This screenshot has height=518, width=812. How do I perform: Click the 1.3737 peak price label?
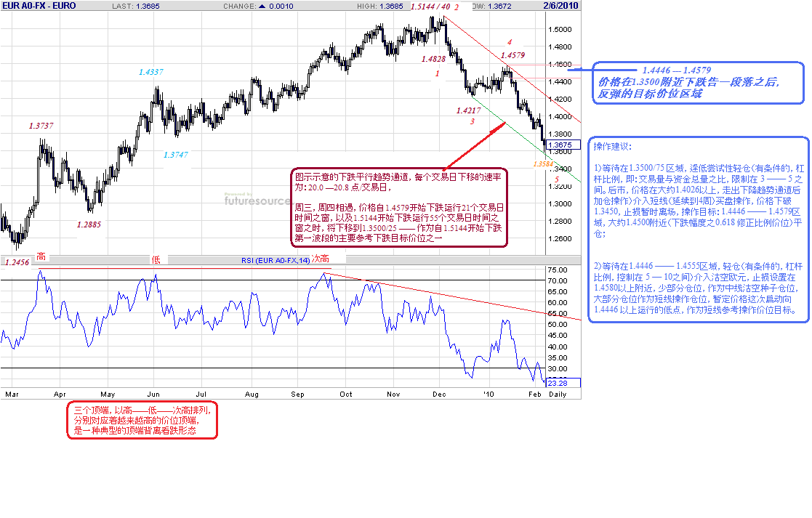tap(41, 126)
